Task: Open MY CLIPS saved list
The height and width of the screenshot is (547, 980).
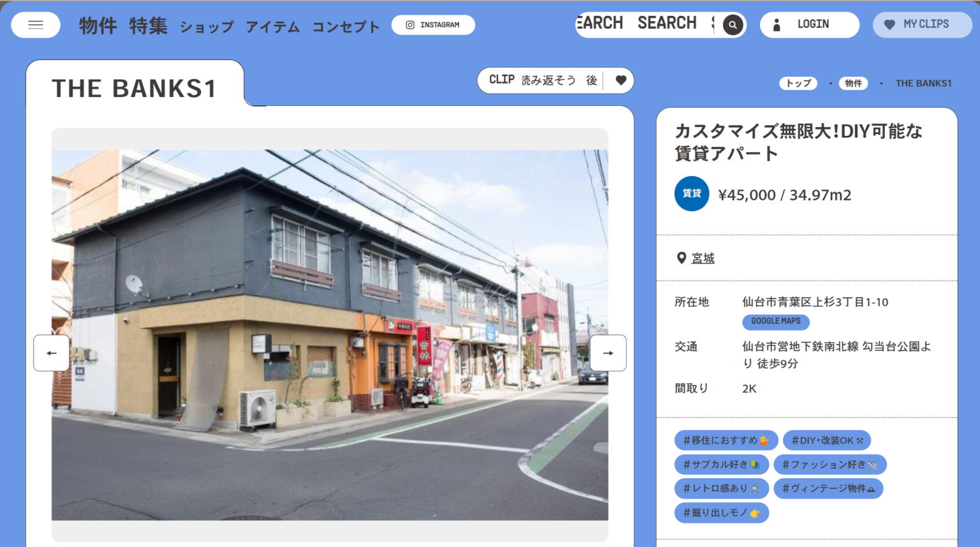Action: tap(921, 25)
